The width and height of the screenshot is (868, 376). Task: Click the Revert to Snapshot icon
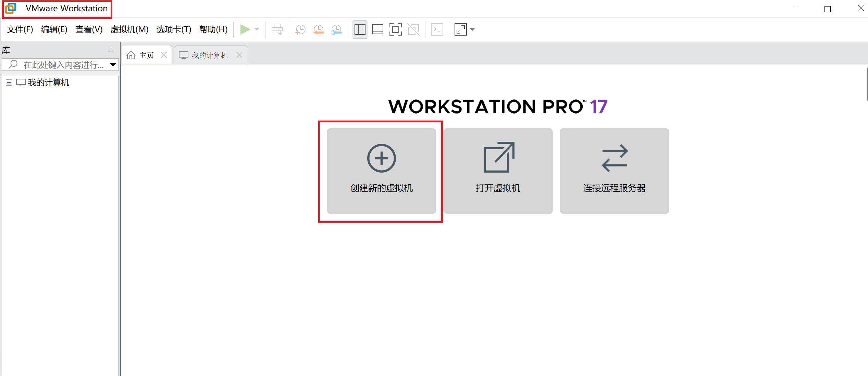click(319, 29)
